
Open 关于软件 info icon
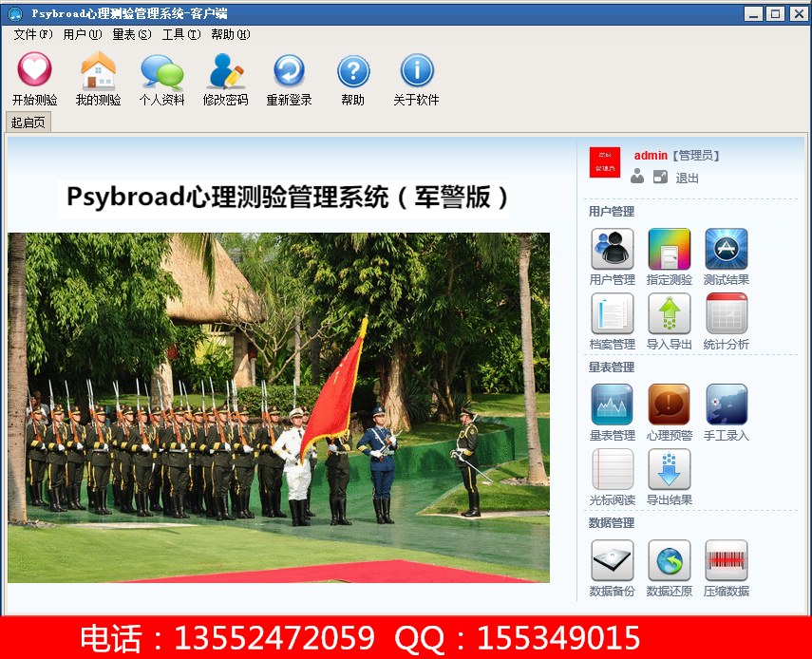(417, 70)
